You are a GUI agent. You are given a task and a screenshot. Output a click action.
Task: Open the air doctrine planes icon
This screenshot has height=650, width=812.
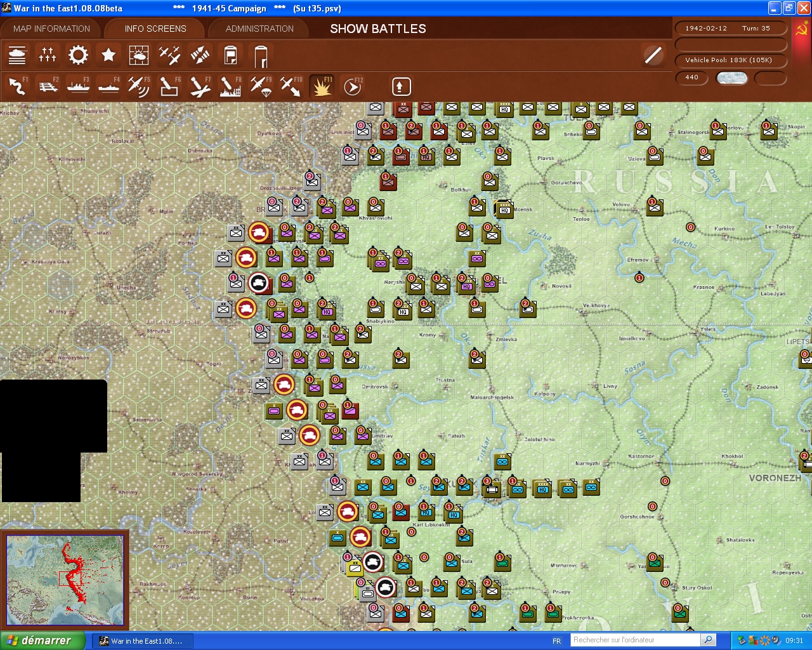[x=169, y=55]
